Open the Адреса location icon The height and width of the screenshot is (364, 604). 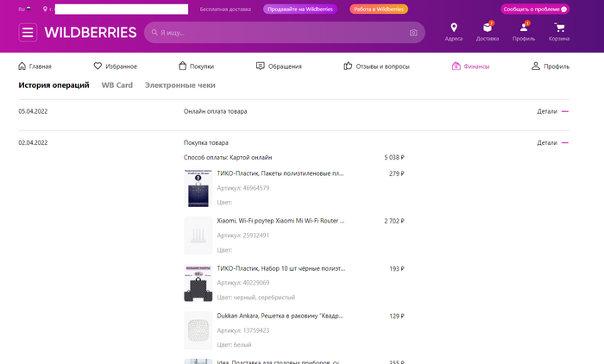453,31
